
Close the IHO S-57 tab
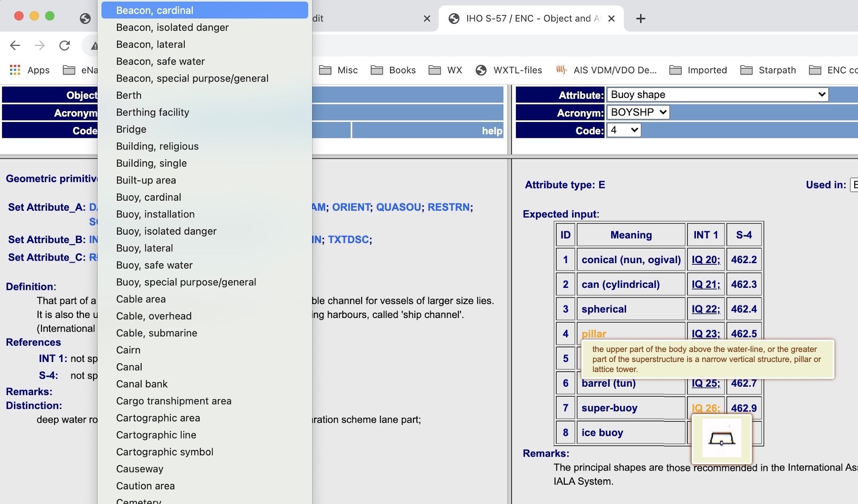pyautogui.click(x=611, y=18)
